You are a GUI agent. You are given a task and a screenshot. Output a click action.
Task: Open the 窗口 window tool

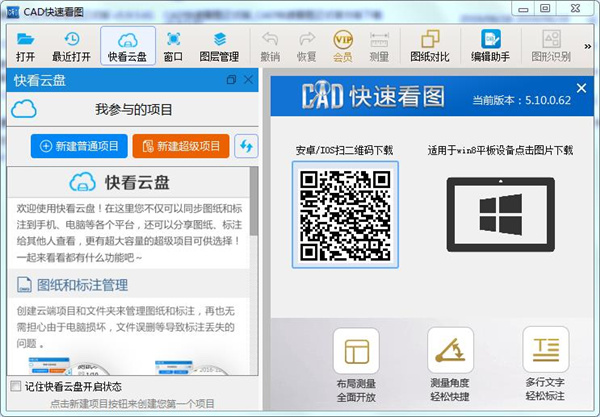[x=173, y=46]
